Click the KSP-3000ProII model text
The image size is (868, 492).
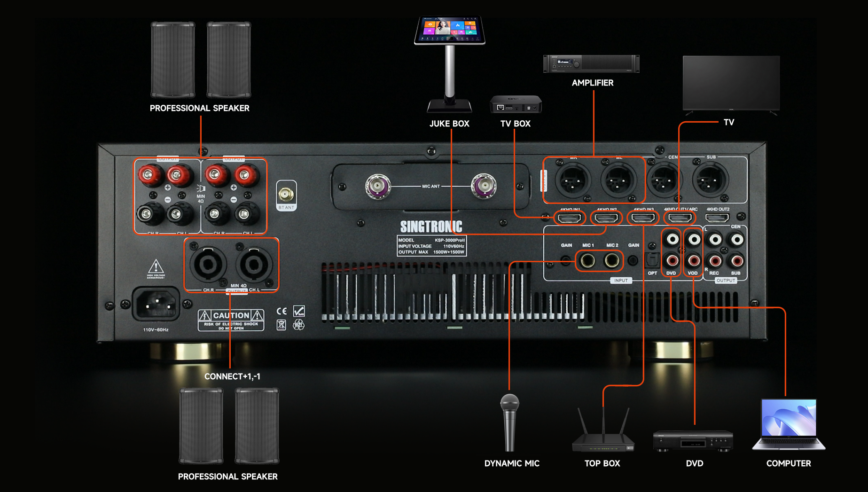click(450, 240)
